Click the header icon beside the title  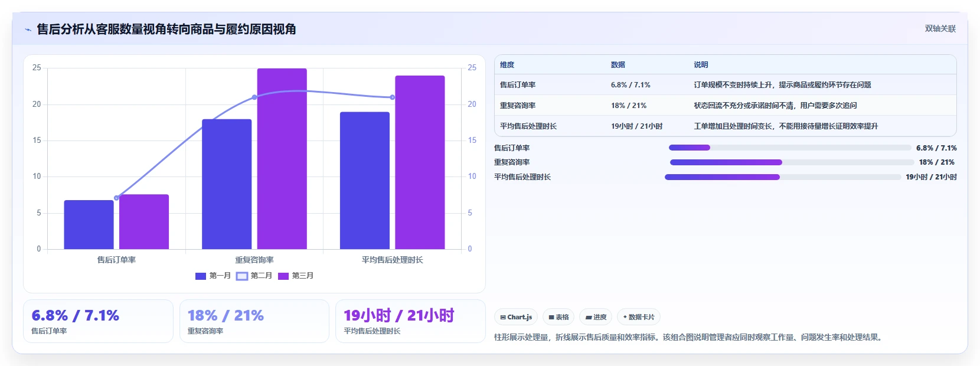28,30
